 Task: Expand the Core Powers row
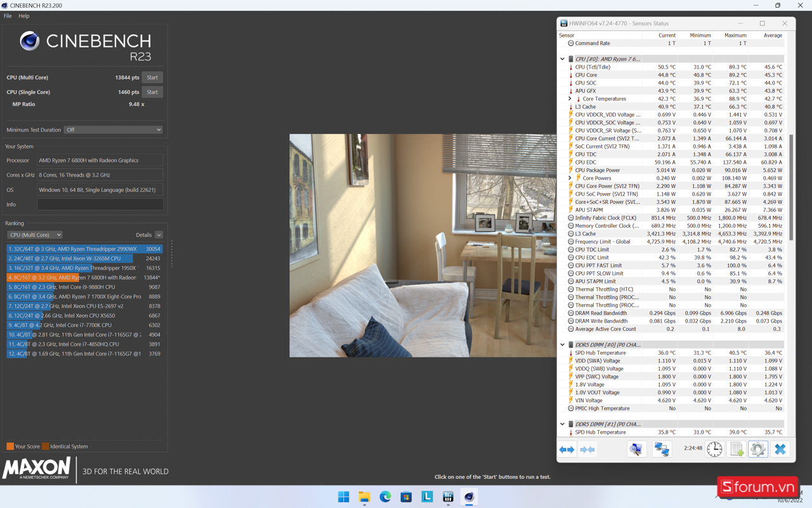570,178
